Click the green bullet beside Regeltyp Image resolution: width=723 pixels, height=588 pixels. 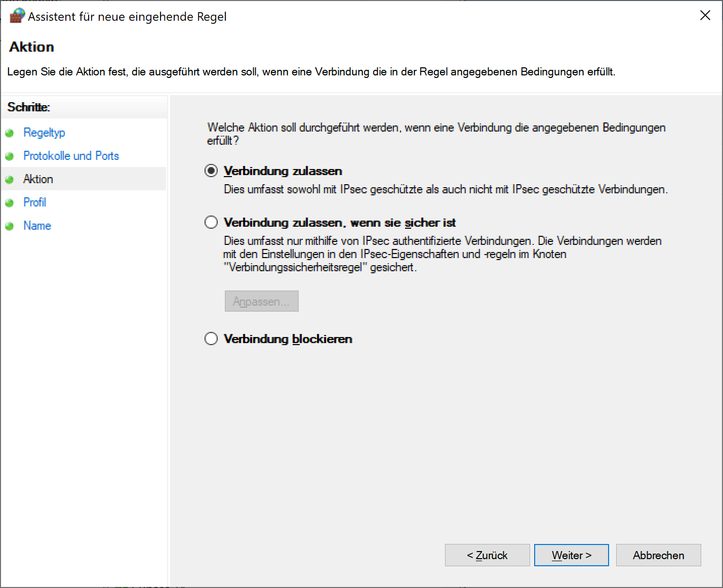tap(9, 133)
